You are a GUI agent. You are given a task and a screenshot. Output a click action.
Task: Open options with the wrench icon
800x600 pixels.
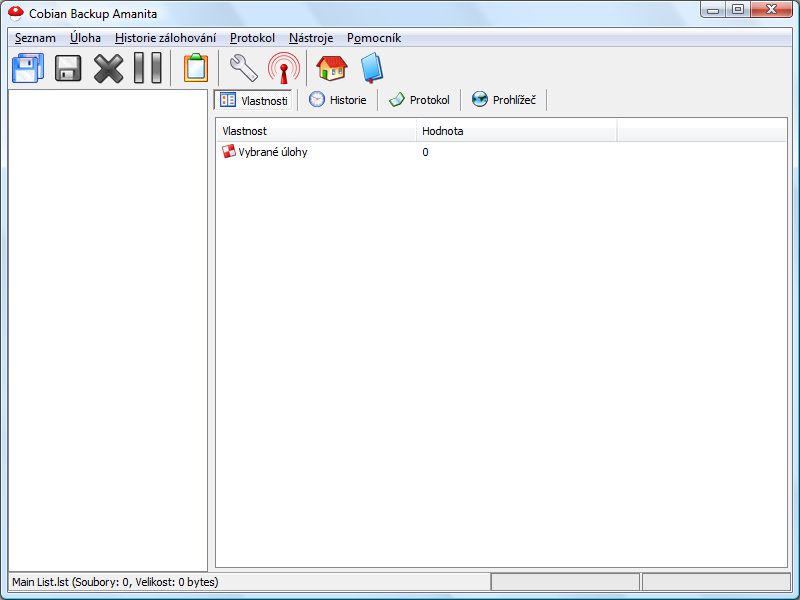click(243, 68)
